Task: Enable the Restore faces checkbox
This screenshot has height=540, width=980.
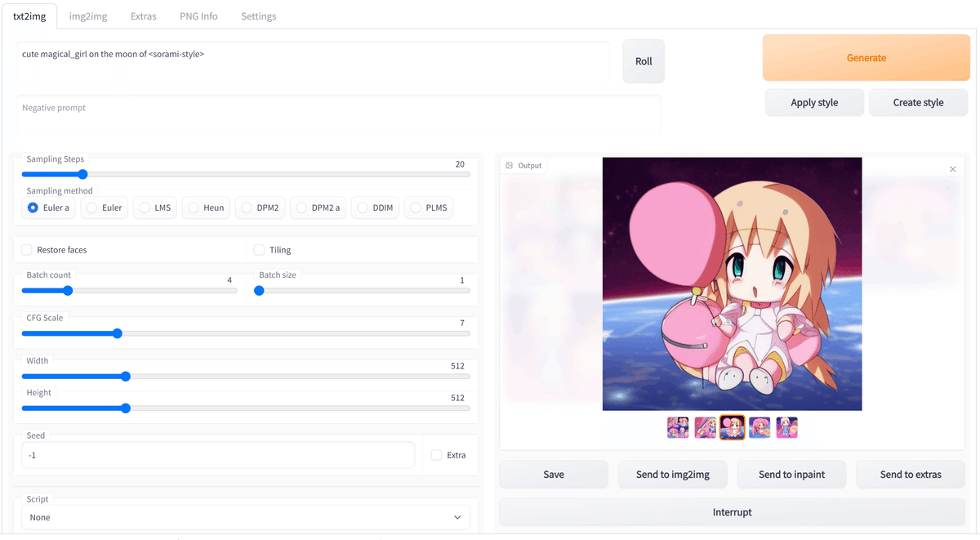Action: point(27,250)
